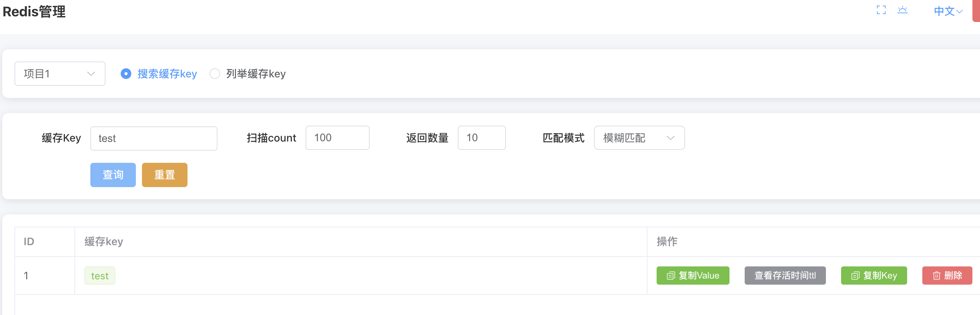Open the 中文 language dropdown
This screenshot has width=980, height=315.
[x=946, y=11]
